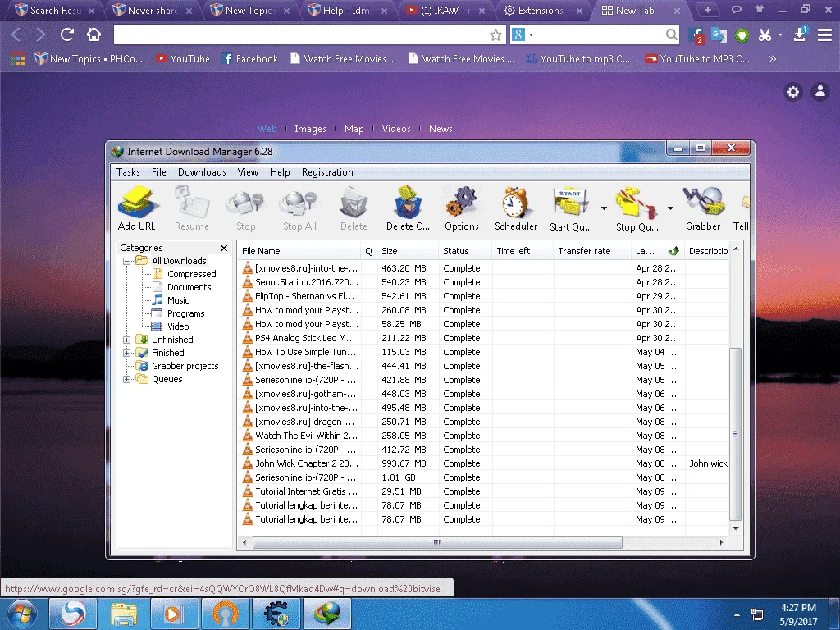Open the Tasks menu
This screenshot has width=840, height=630.
click(x=128, y=172)
